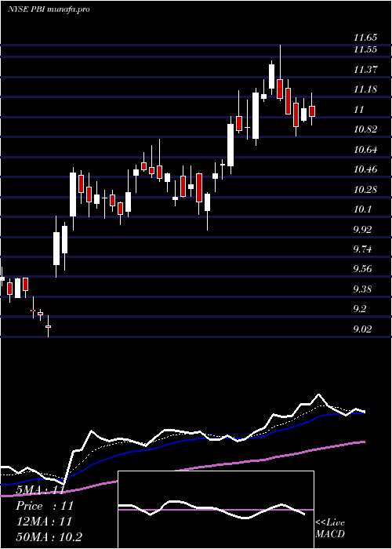Click the 11.37 price axis label
The width and height of the screenshot is (392, 549).
click(x=365, y=69)
